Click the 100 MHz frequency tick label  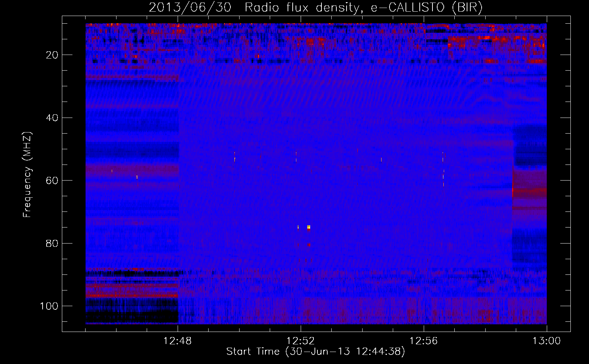point(49,306)
